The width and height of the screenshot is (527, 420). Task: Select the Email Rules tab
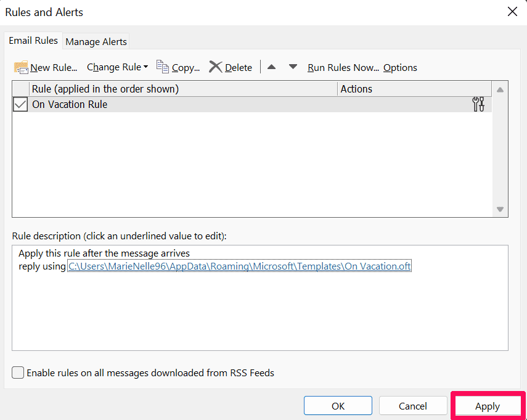pyautogui.click(x=33, y=41)
